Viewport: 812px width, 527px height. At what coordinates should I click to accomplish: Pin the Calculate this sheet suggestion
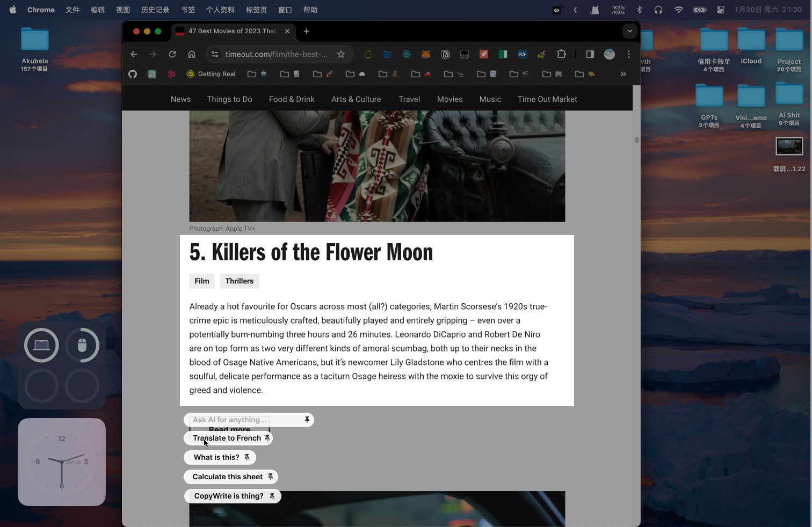[x=270, y=477]
